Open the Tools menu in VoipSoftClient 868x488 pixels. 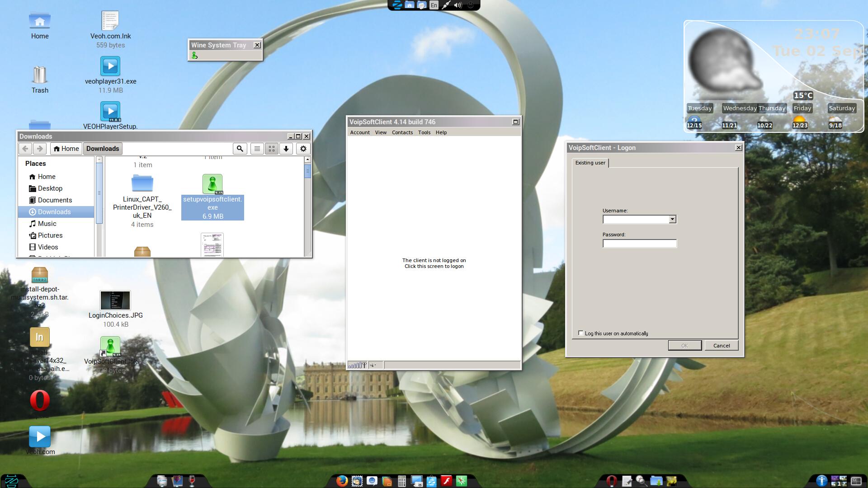tap(424, 132)
